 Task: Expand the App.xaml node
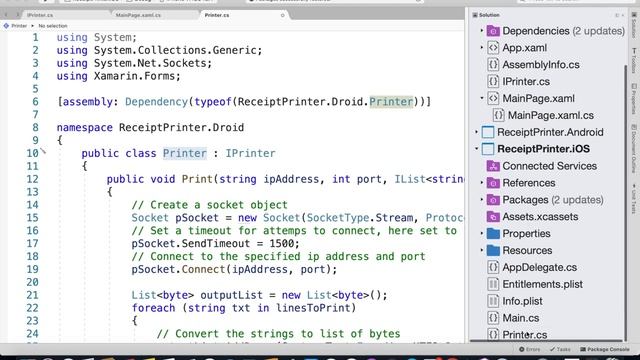pyautogui.click(x=482, y=48)
